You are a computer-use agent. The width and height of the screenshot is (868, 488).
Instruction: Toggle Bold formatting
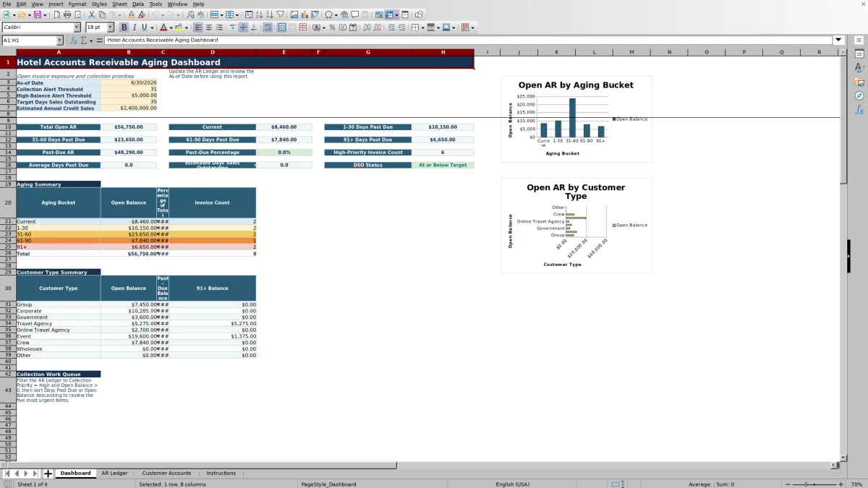pyautogui.click(x=124, y=27)
